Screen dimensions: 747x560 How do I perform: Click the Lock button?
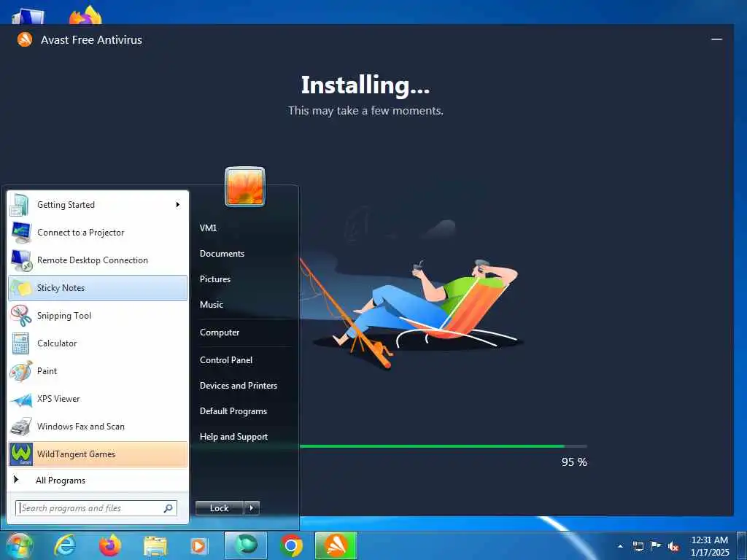[220, 508]
